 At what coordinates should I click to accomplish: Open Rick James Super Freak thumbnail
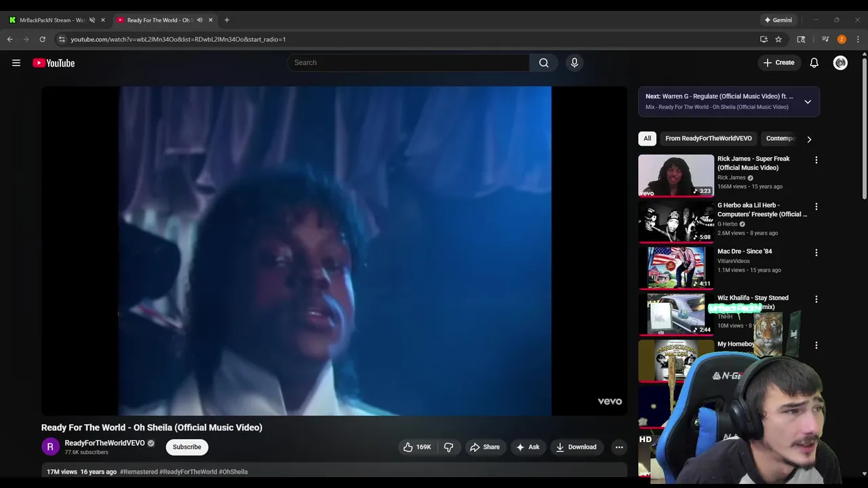(x=676, y=176)
